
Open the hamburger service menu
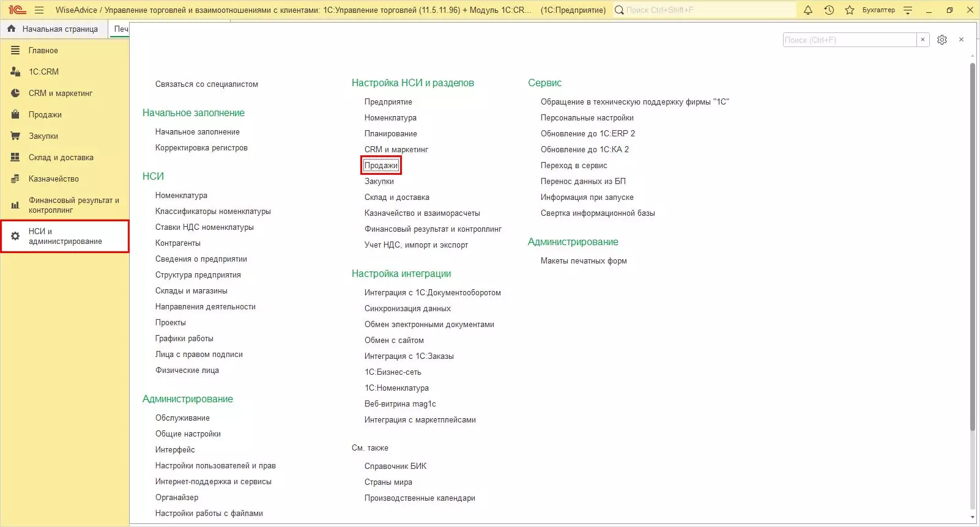pos(39,10)
